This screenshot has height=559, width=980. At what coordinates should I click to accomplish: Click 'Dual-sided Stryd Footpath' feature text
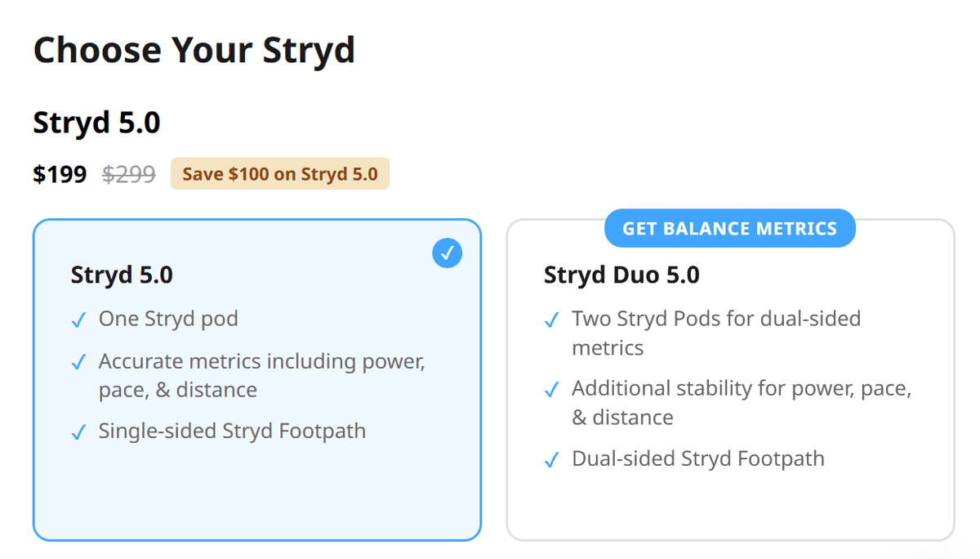point(697,458)
